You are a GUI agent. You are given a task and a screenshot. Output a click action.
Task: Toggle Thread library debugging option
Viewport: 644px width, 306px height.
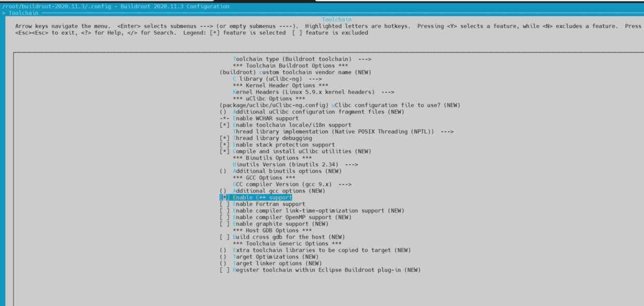[266, 138]
